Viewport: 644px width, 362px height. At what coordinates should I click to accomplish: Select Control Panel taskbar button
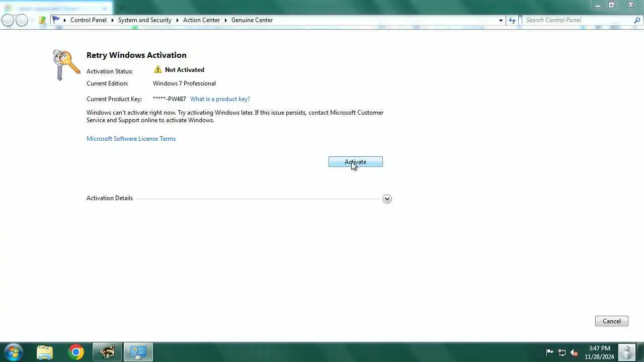pyautogui.click(x=138, y=352)
